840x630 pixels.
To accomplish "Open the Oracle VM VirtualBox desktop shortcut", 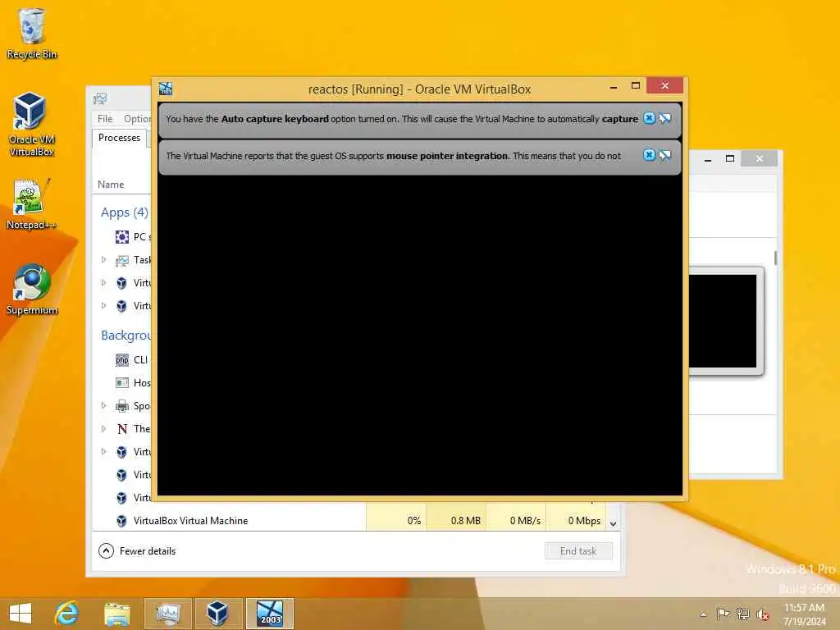I will point(31,123).
